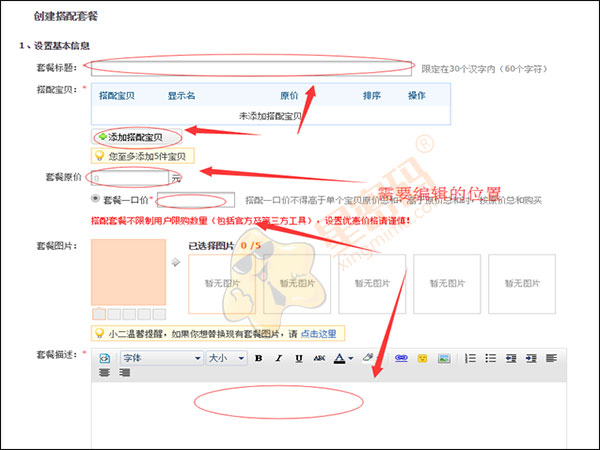Select the 套餐一口价 radio button
The height and width of the screenshot is (450, 600).
pos(95,199)
